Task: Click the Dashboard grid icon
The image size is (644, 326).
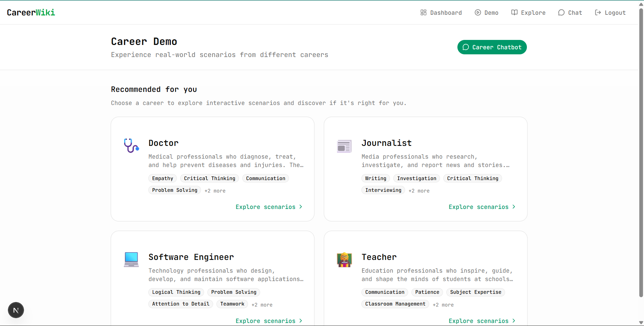Action: [424, 12]
